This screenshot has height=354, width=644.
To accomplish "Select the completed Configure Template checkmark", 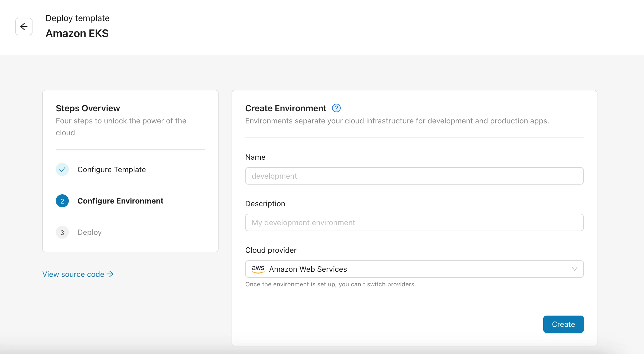I will click(x=62, y=169).
